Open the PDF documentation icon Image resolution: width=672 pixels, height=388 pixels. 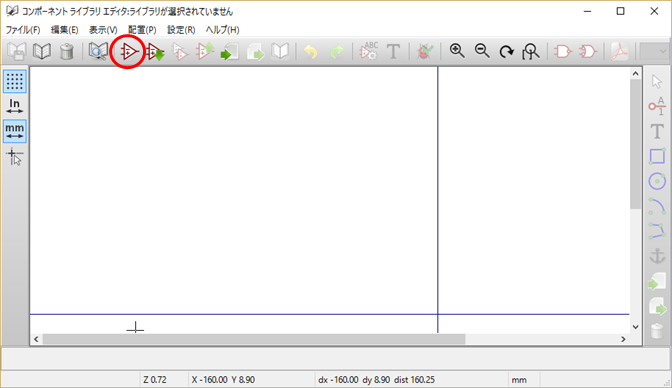coord(620,52)
